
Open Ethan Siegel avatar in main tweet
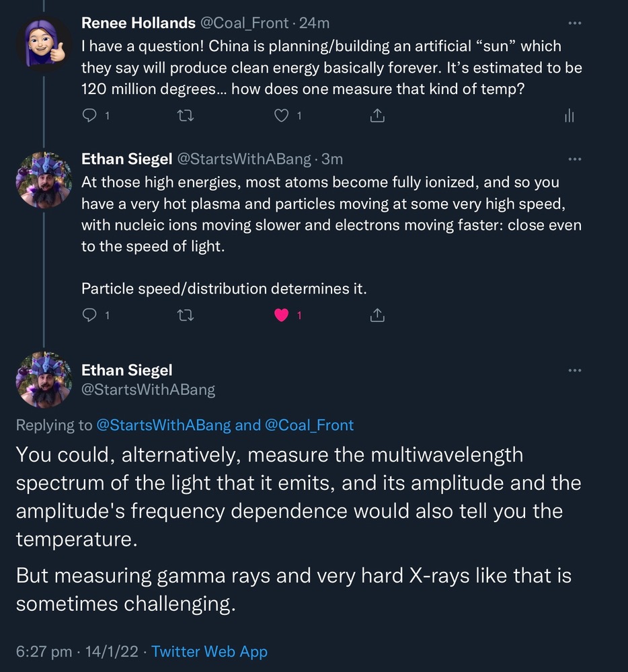point(44,380)
